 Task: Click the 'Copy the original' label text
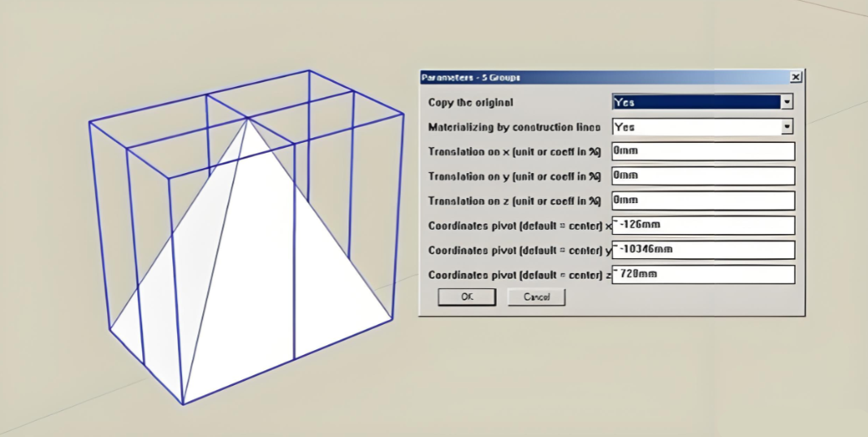pos(471,102)
